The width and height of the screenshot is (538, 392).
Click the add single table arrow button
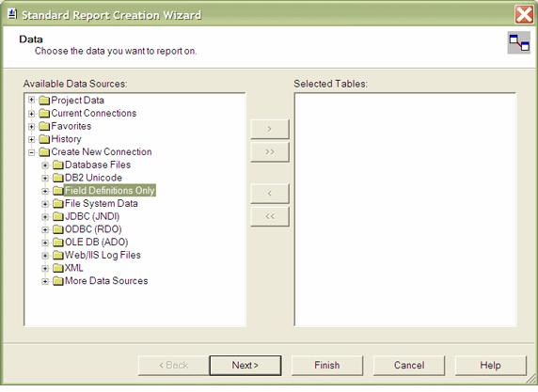pyautogui.click(x=270, y=129)
